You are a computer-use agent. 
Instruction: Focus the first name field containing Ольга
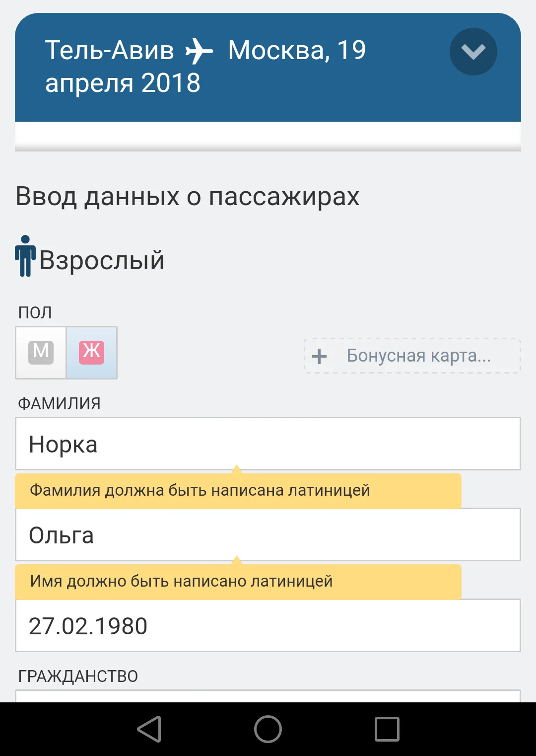click(268, 534)
